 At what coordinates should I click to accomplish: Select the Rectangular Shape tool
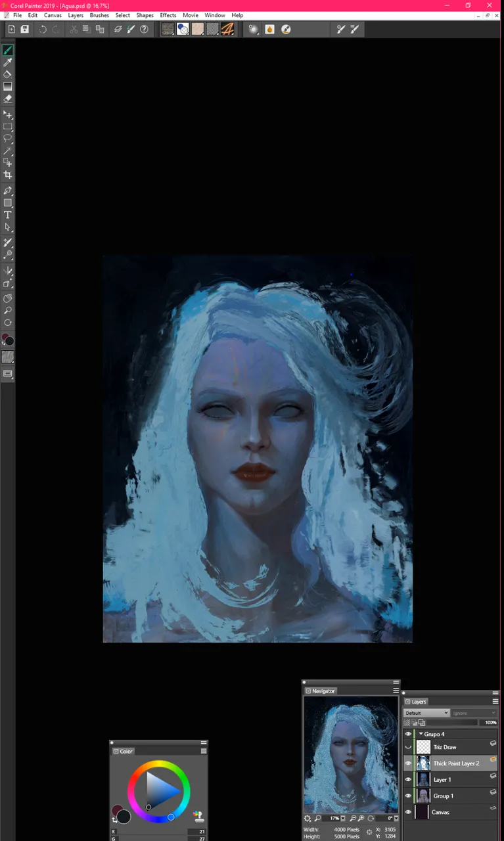tap(8, 203)
